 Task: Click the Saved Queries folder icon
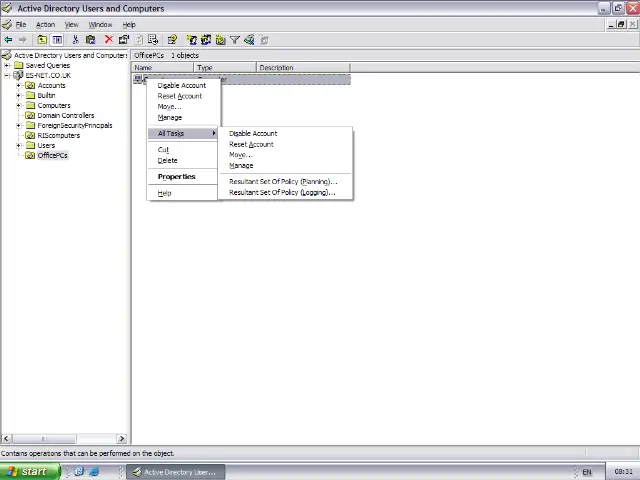tap(19, 65)
